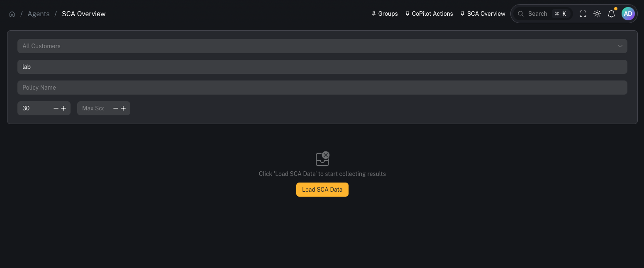Click the home breadcrumb icon
This screenshot has height=268, width=644.
[12, 14]
